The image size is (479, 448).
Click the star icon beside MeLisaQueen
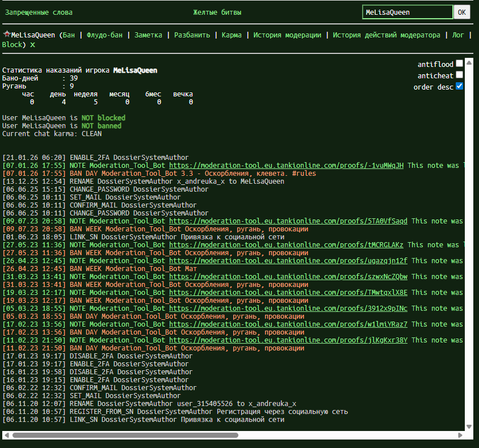click(x=6, y=35)
